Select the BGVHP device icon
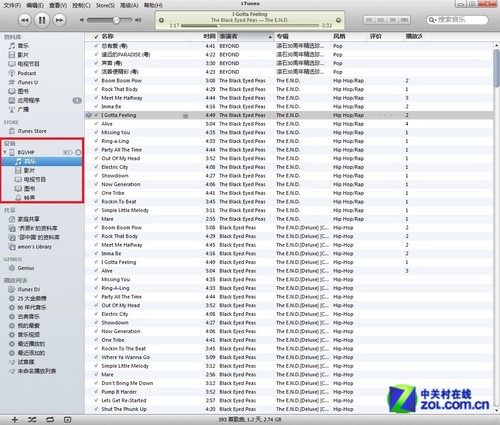The height and width of the screenshot is (425, 500). pyautogui.click(x=12, y=152)
